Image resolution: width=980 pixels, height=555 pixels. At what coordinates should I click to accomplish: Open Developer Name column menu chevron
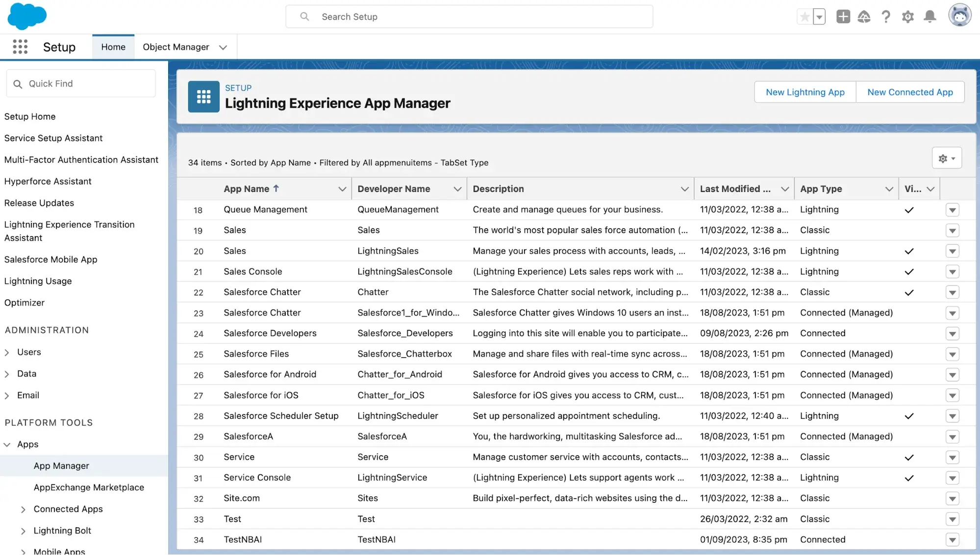pyautogui.click(x=457, y=189)
